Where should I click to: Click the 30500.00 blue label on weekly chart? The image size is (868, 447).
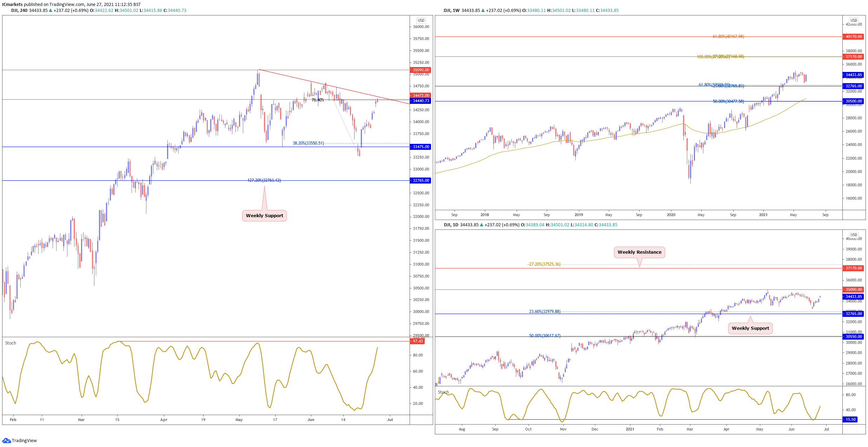(853, 101)
